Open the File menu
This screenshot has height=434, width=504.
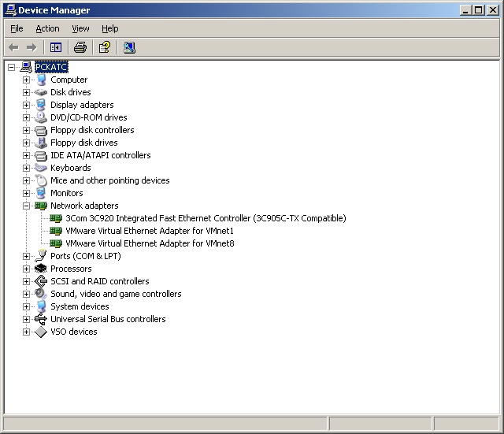[x=17, y=28]
